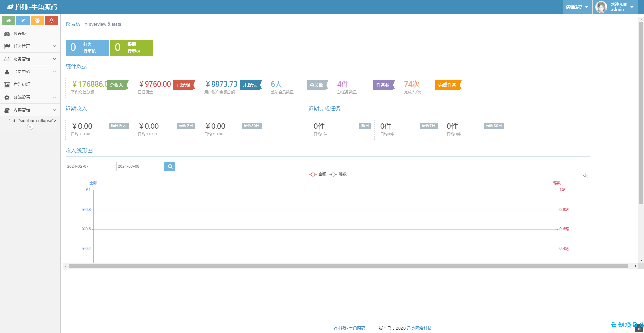Open the 清理缓存 dropdown
The image size is (644, 333).
577,7
